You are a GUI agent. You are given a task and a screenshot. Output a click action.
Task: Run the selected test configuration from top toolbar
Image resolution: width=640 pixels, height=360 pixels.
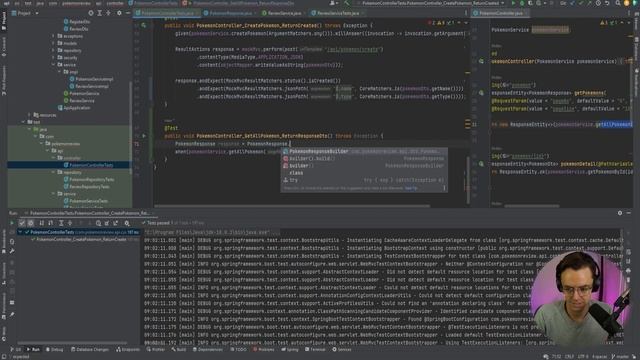pyautogui.click(x=513, y=3)
